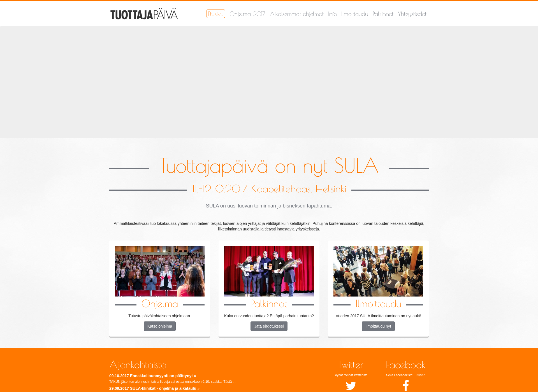Viewport: 538px width, 392px height.
Task: Click the Ohjelma event photo thumbnail
Action: [x=160, y=271]
